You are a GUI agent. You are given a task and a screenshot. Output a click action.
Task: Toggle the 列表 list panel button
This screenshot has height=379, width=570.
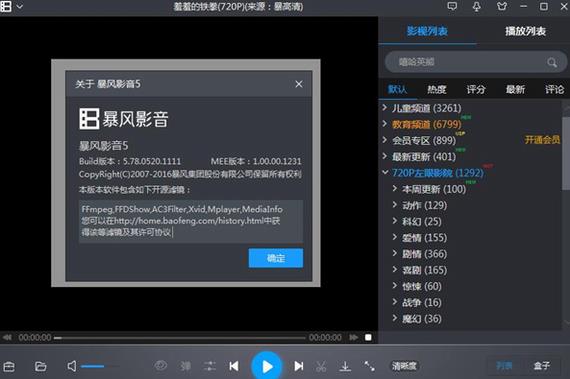(504, 365)
